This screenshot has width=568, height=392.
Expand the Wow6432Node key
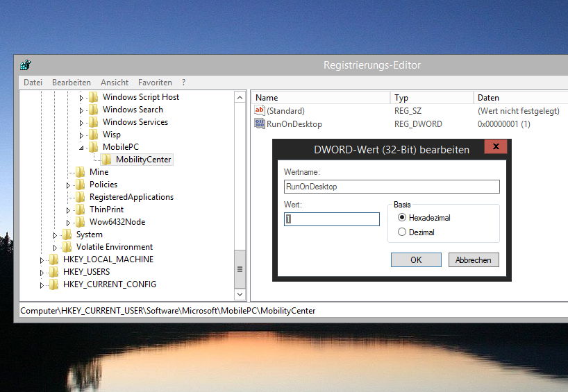pos(68,223)
